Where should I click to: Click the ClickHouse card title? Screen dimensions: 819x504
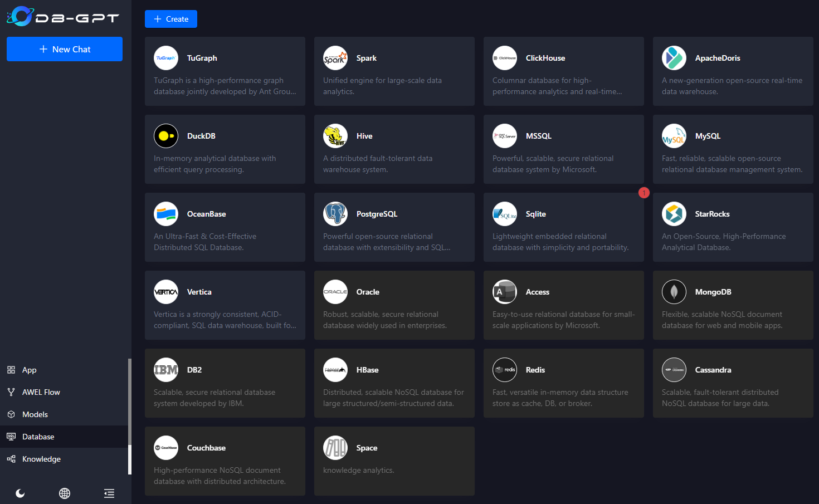click(545, 58)
